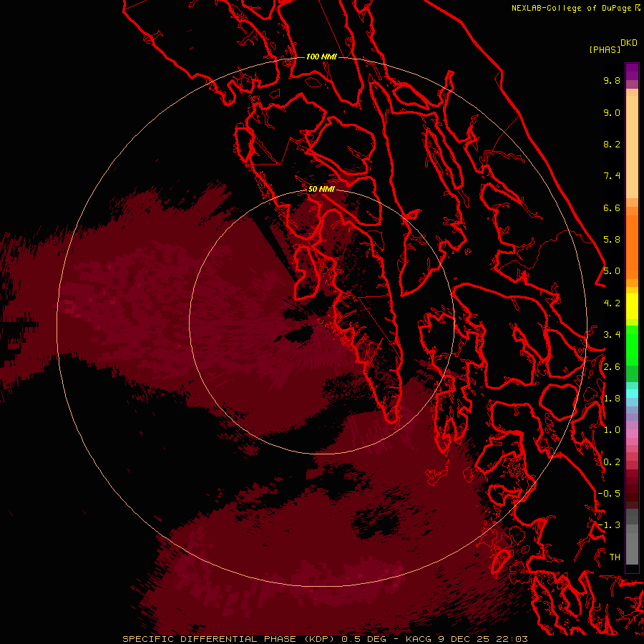
Task: Pick the gray band at the color bar bottom
Action: (632, 548)
